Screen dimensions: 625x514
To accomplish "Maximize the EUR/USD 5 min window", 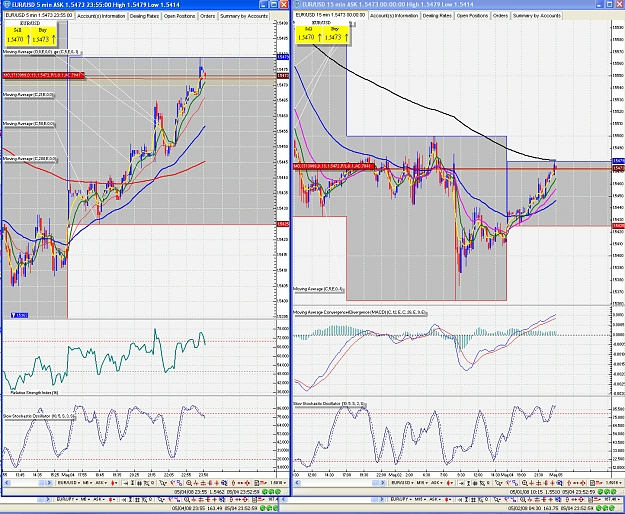I will tap(274, 5).
